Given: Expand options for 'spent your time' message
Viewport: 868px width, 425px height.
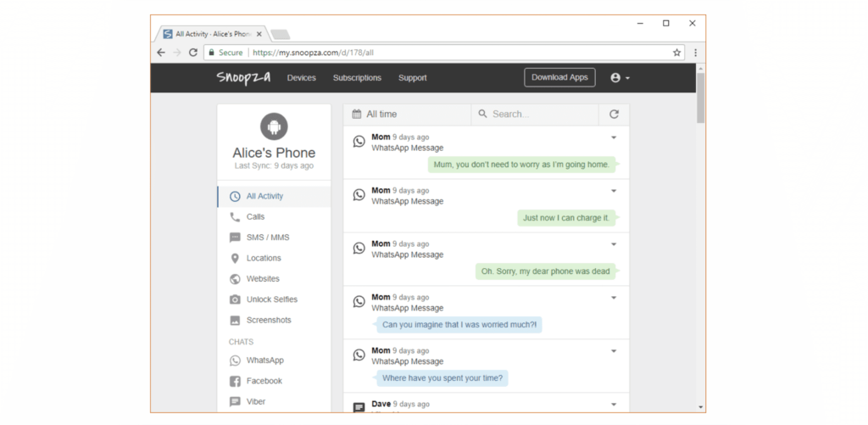Looking at the screenshot, I should pyautogui.click(x=614, y=350).
